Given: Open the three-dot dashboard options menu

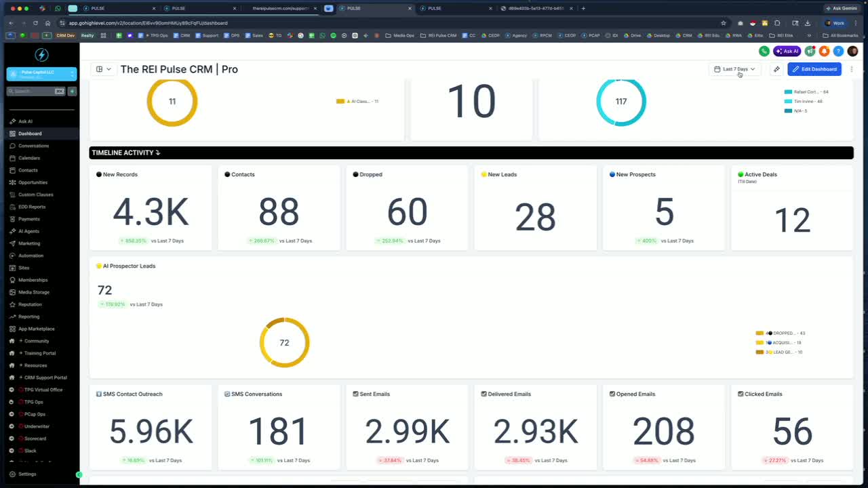Looking at the screenshot, I should (x=852, y=69).
